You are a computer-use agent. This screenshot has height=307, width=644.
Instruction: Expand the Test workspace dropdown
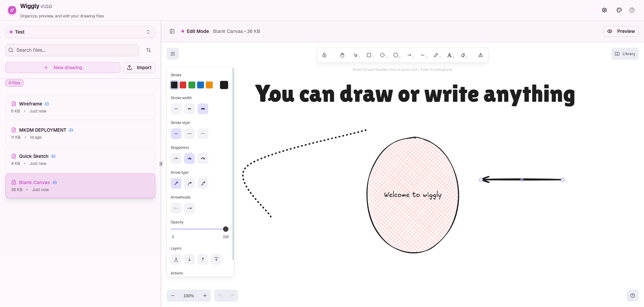coord(80,32)
